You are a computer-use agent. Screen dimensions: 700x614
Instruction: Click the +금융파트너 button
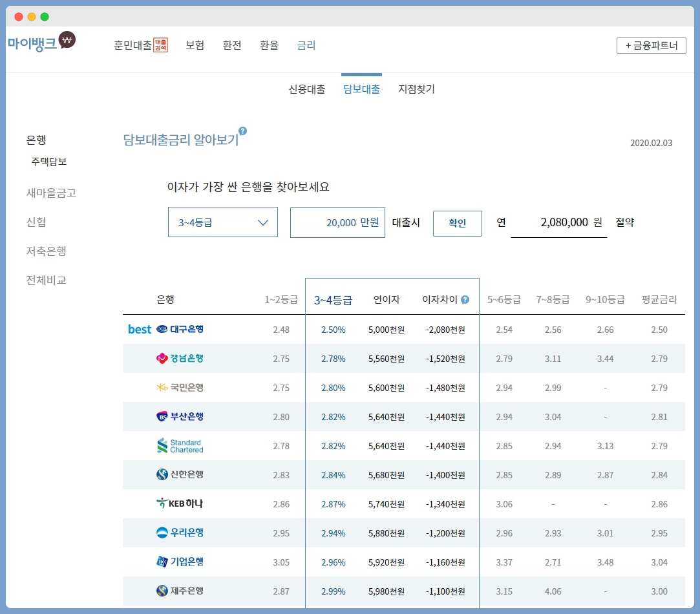click(652, 45)
